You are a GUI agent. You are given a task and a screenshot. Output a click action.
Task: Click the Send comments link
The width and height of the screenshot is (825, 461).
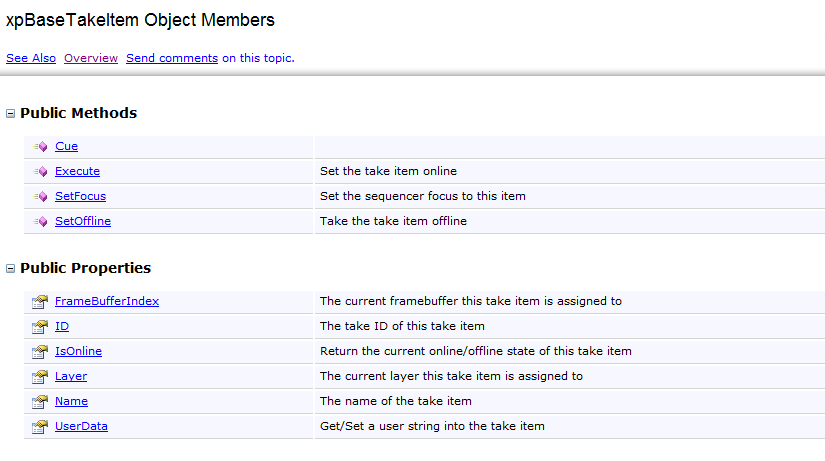point(172,58)
